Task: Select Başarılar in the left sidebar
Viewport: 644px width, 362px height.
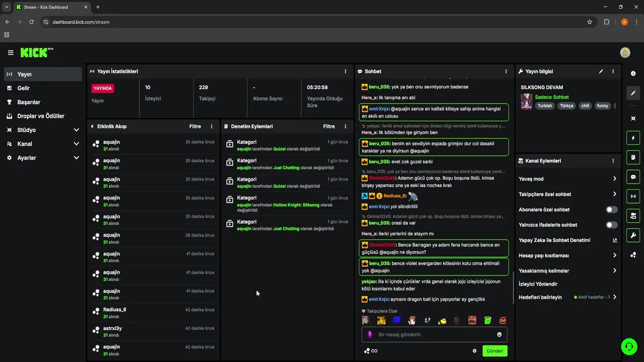Action: [42, 102]
